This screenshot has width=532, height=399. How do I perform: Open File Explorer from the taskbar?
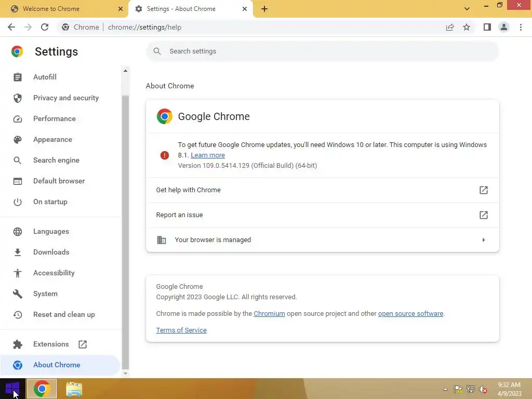[74, 389]
